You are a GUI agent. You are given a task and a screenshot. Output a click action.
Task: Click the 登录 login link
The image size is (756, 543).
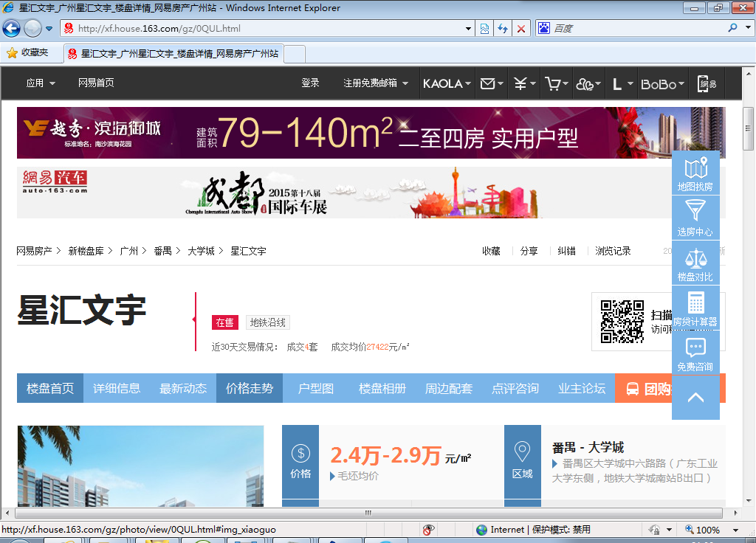[x=310, y=83]
